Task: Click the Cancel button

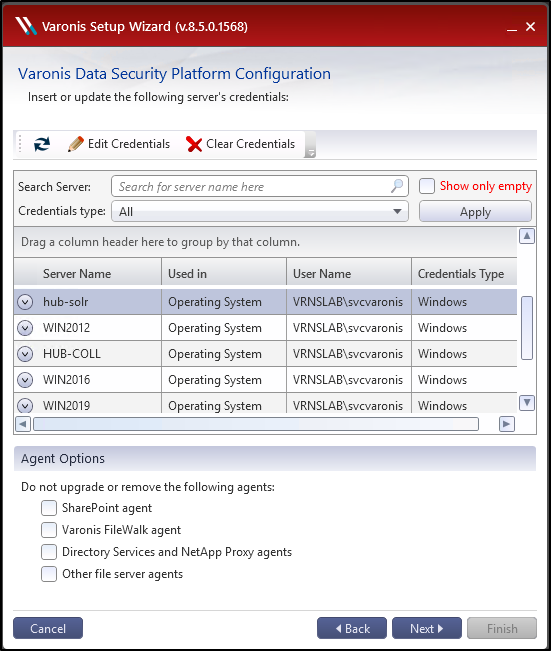Action: (x=48, y=628)
